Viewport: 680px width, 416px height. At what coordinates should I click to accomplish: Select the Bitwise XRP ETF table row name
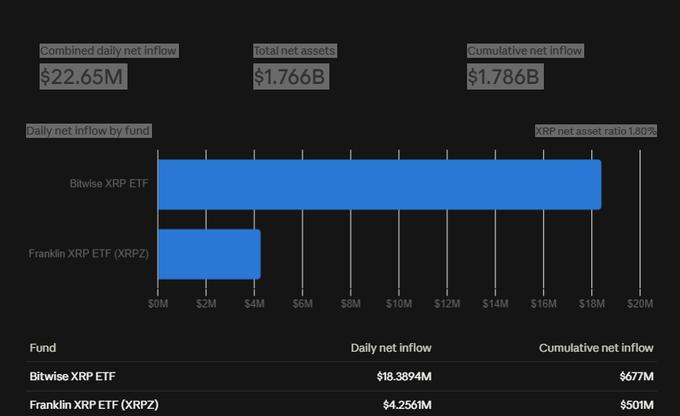pos(72,376)
